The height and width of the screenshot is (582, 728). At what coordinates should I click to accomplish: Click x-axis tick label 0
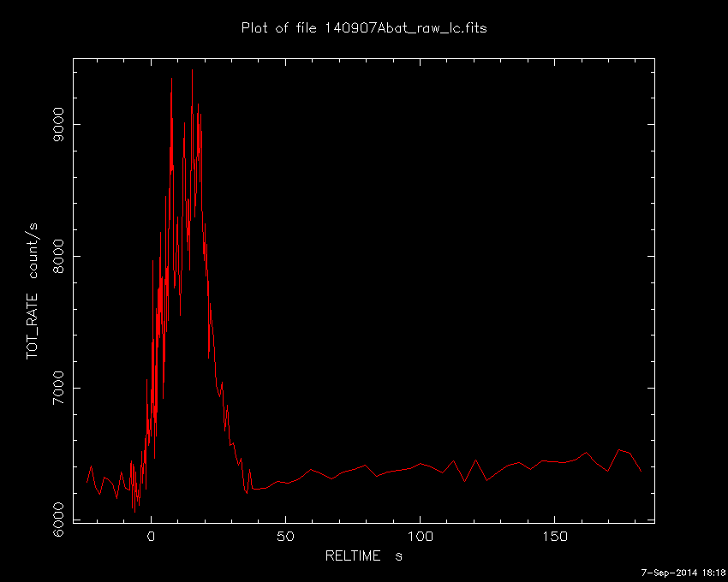pos(151,537)
